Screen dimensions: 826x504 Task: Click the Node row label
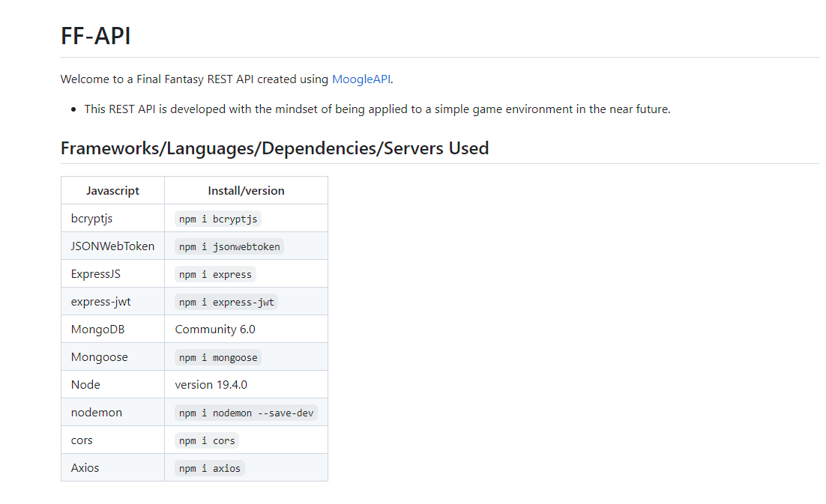click(85, 384)
